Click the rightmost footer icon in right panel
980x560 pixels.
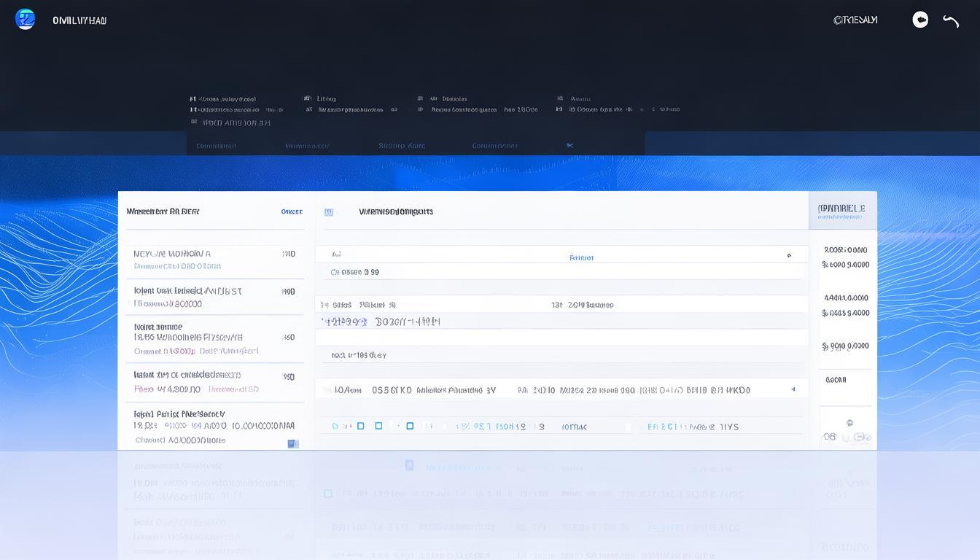tap(862, 437)
